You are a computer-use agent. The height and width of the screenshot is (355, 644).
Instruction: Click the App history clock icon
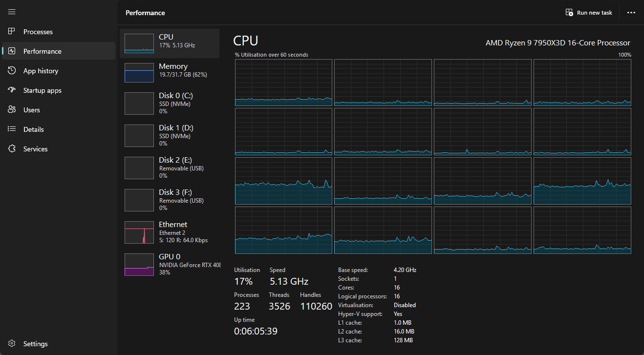[x=12, y=71]
